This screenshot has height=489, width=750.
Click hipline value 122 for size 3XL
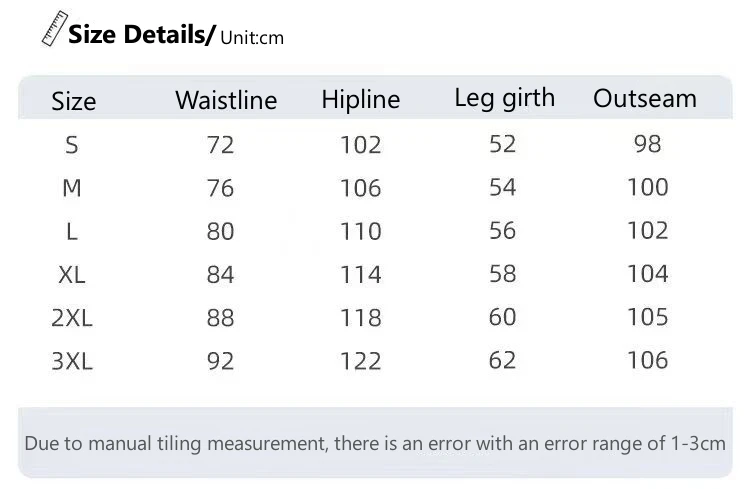(x=360, y=361)
